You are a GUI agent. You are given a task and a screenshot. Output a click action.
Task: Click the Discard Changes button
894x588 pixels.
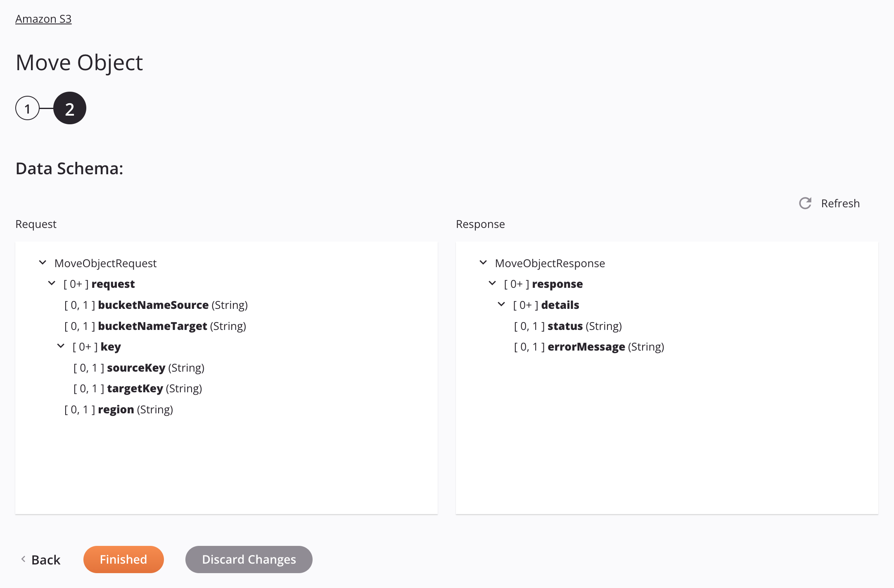[249, 559]
